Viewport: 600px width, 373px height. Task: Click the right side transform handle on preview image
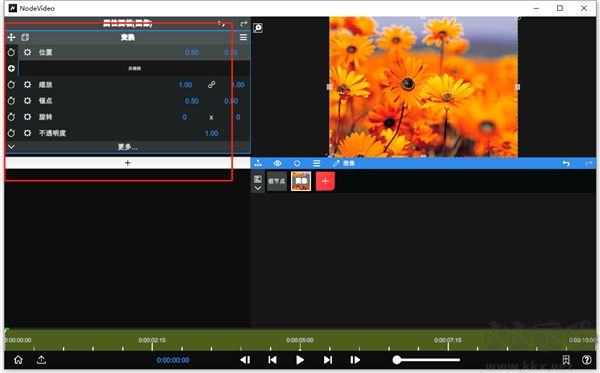click(518, 87)
